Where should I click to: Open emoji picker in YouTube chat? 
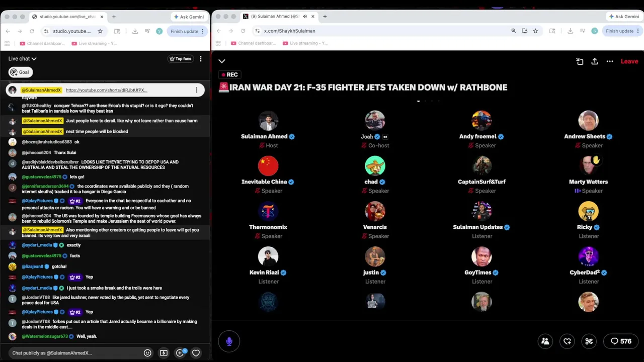[x=147, y=353]
